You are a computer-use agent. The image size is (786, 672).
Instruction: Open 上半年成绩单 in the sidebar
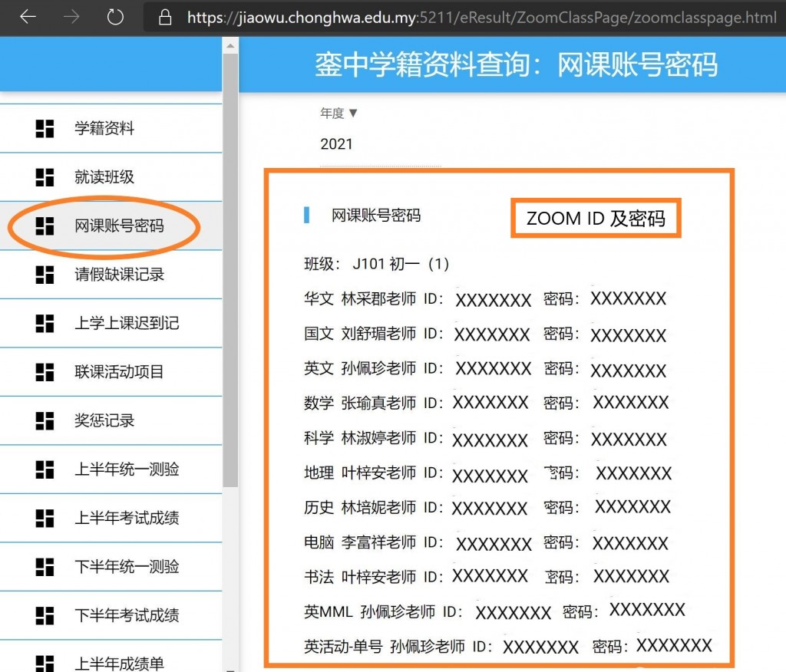pos(111,657)
